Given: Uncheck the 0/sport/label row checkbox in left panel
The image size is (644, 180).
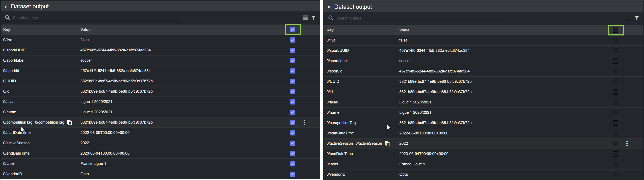Looking at the screenshot, I should (293, 61).
